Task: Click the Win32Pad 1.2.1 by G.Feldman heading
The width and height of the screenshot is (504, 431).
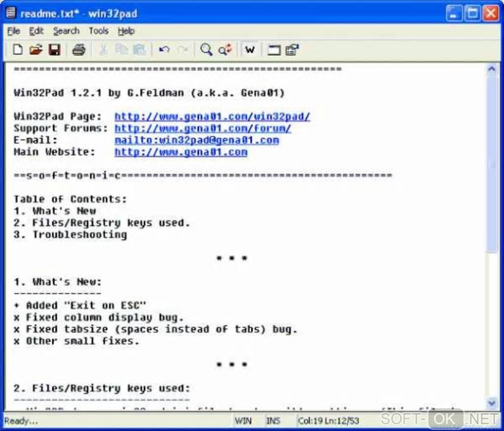Action: 149,93
